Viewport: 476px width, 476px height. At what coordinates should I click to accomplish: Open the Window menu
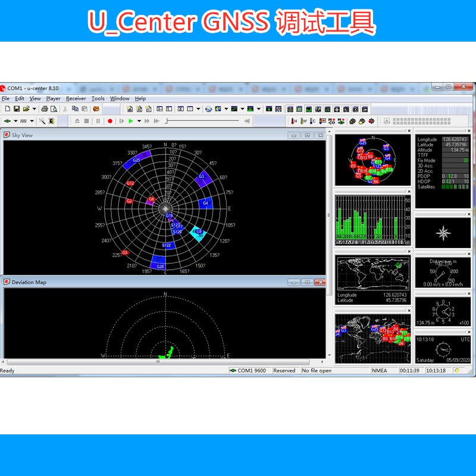point(120,98)
